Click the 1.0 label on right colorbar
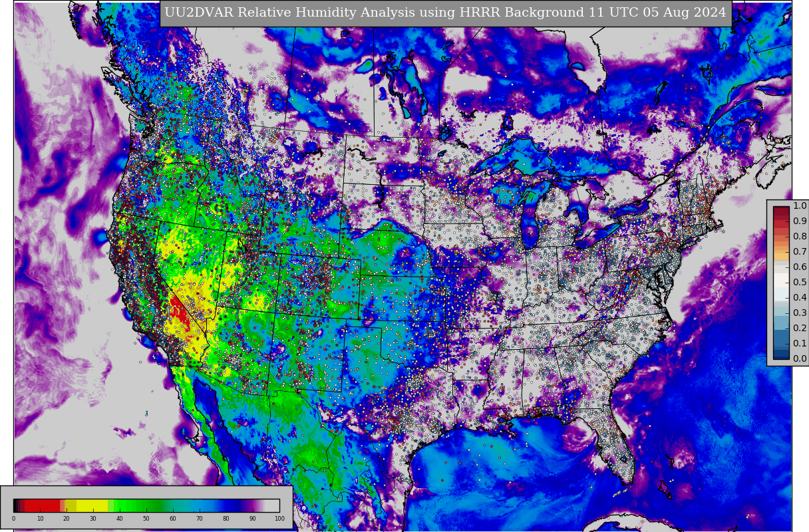The image size is (809, 532). point(800,205)
